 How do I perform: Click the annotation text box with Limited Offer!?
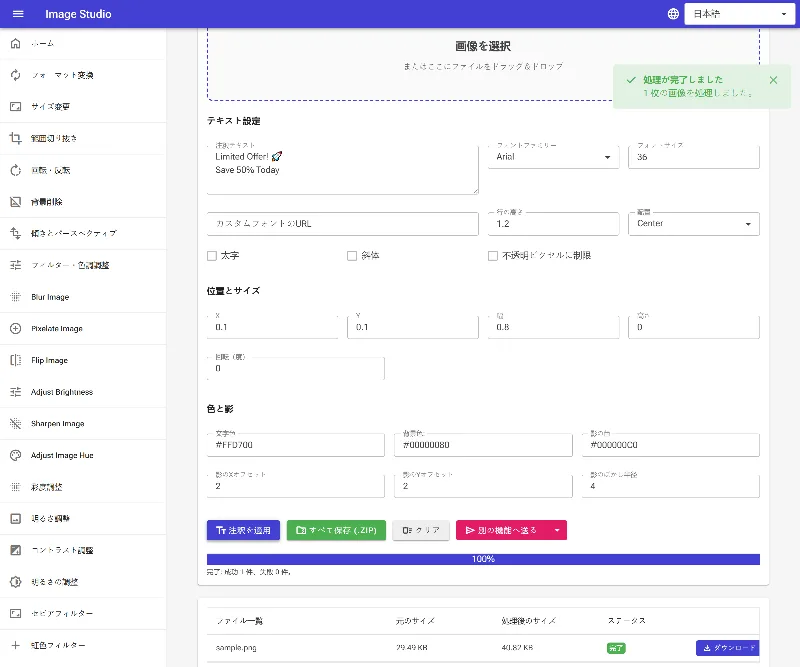[x=342, y=169]
